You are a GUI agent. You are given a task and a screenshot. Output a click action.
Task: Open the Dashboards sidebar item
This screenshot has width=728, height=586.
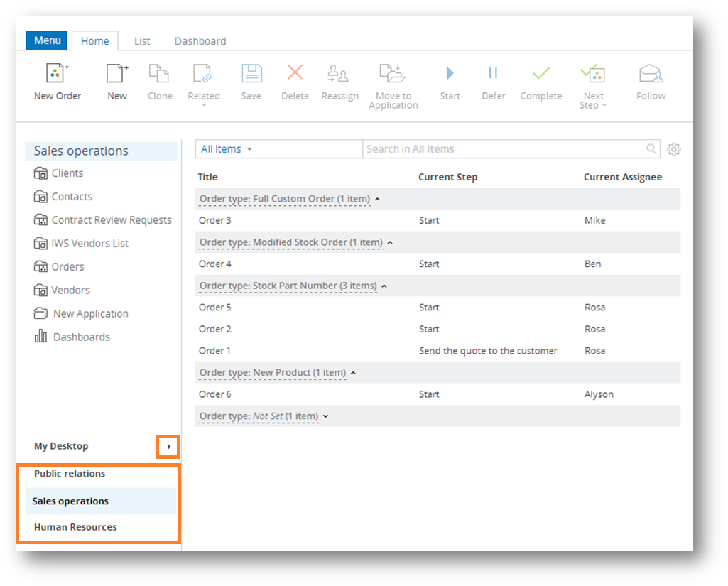(81, 337)
